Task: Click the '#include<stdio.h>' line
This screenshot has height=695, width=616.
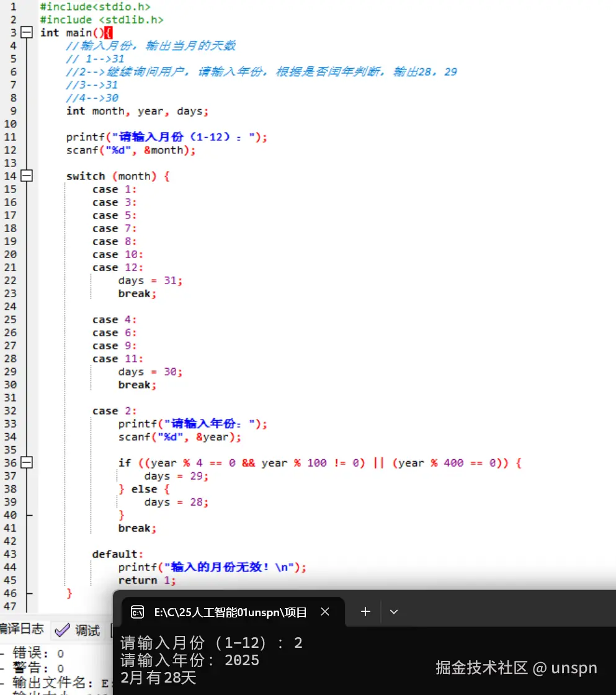Action: tap(96, 7)
